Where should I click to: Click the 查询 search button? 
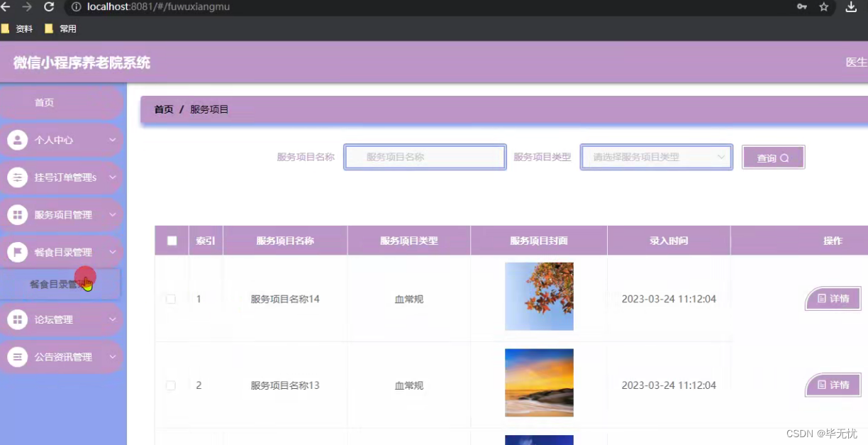(x=773, y=157)
